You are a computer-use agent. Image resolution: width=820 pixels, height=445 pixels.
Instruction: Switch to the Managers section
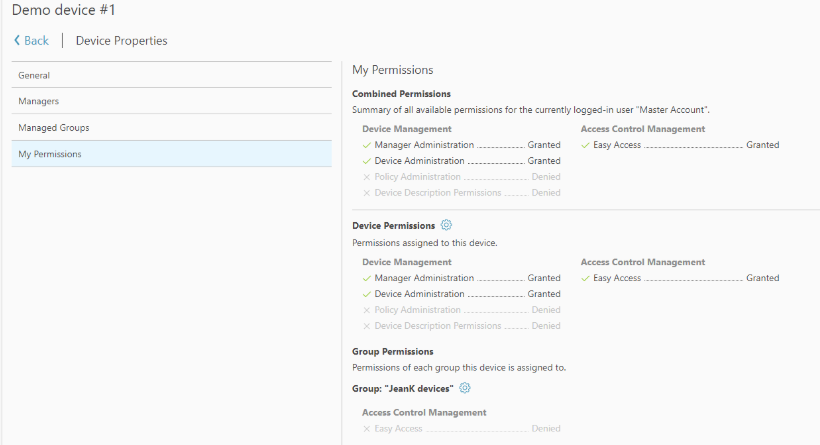pos(38,101)
